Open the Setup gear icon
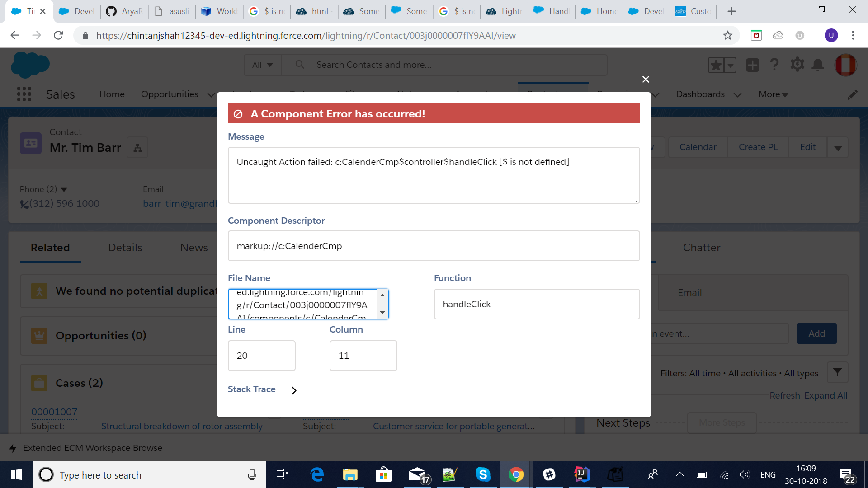The height and width of the screenshot is (488, 868). click(x=797, y=65)
